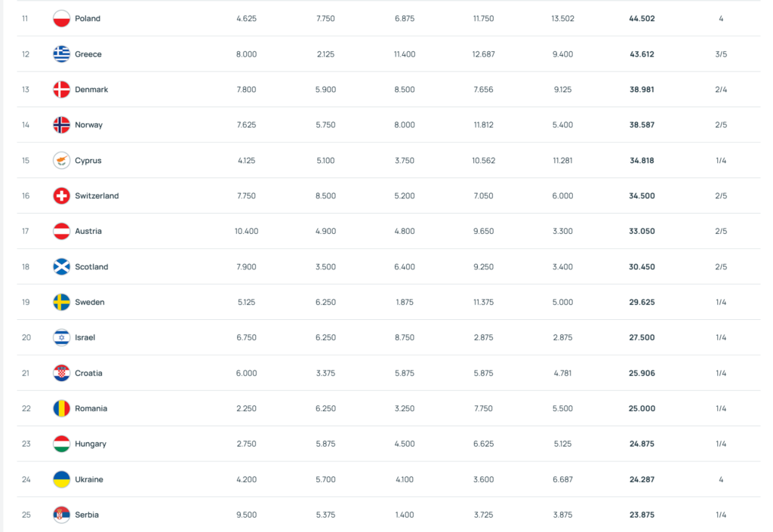The image size is (773, 532).
Task: Select Poland's total coefficient 44.502
Action: point(642,19)
